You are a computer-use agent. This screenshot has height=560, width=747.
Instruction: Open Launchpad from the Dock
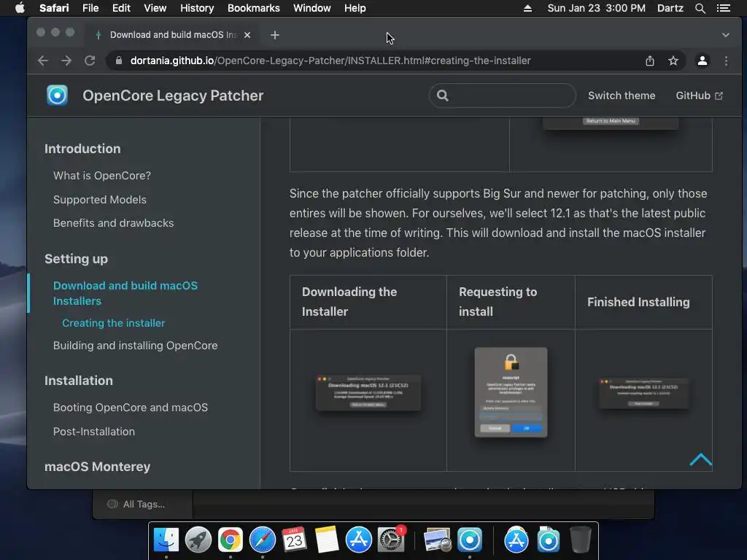(198, 540)
